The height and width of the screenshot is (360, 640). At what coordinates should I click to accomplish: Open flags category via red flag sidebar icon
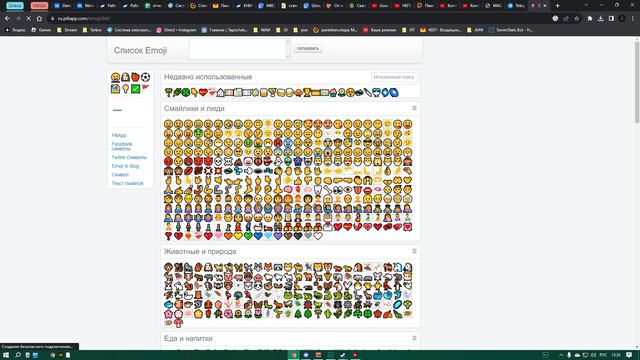tap(146, 87)
